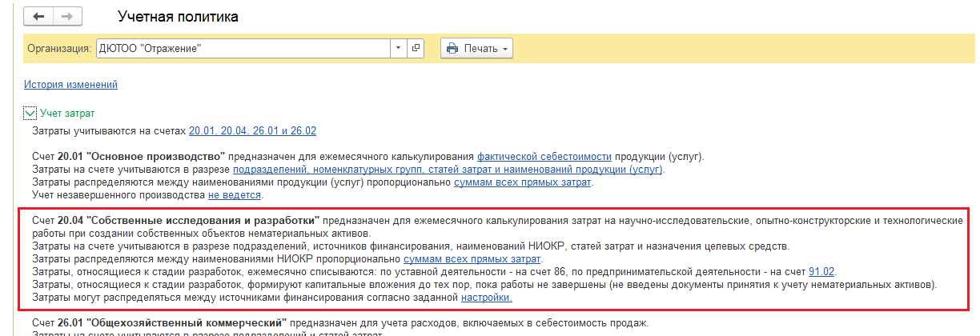Viewport: 980px width, 336px height.
Task: Collapse the Учет затрат section chevron
Action: pos(30,114)
